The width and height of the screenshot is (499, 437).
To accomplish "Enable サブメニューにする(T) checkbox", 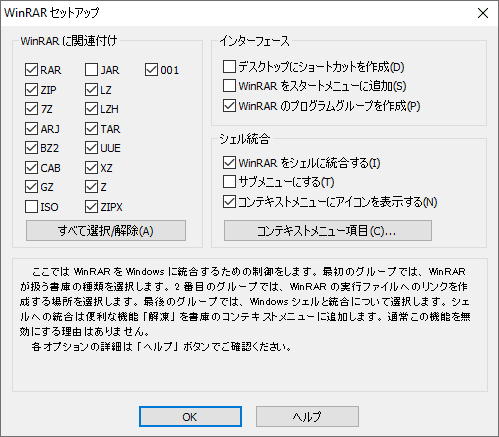I will tap(229, 182).
